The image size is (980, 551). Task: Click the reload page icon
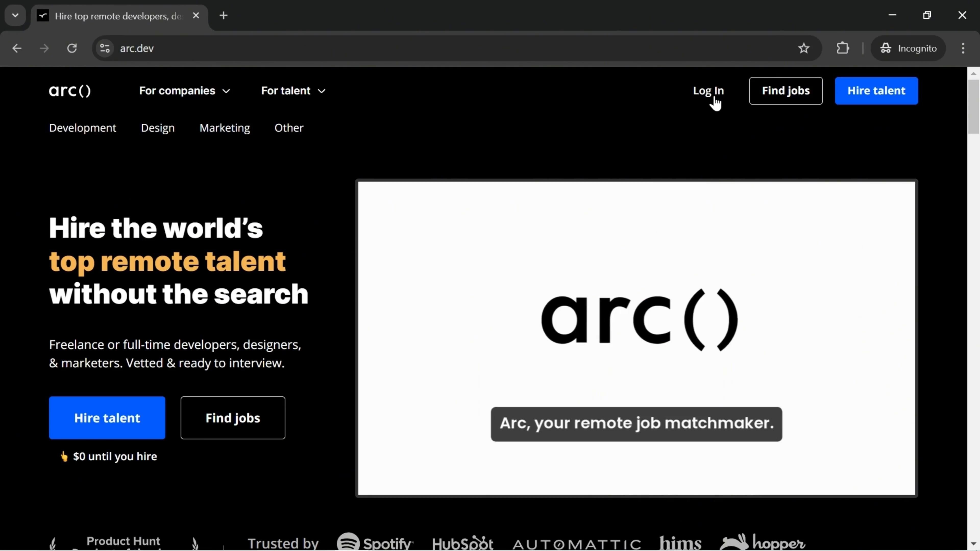click(x=72, y=48)
